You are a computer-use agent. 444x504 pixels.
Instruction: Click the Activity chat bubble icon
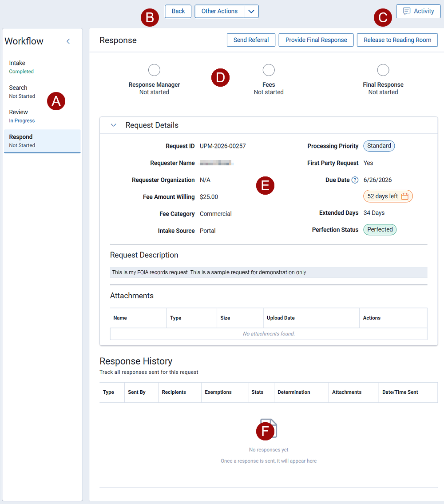point(406,12)
